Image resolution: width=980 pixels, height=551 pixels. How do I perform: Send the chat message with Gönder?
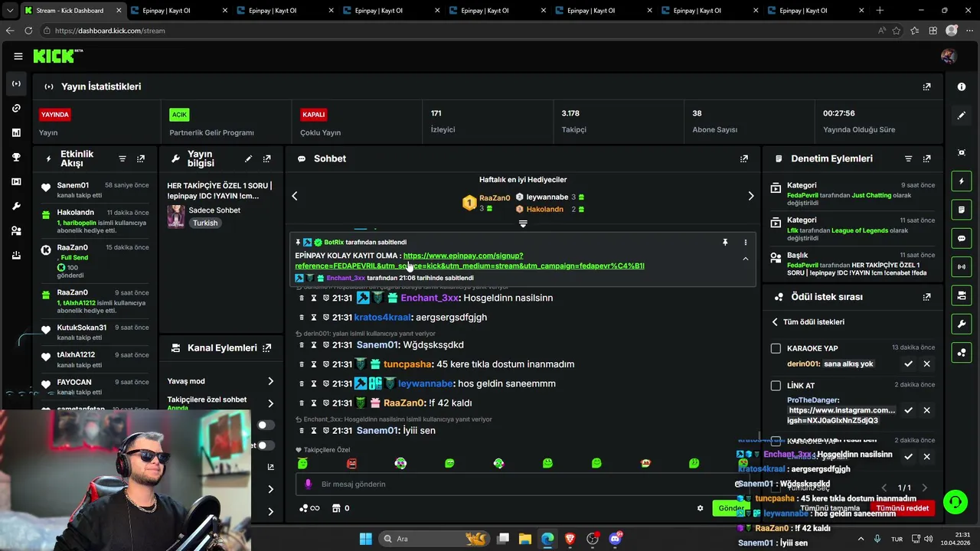tap(730, 508)
